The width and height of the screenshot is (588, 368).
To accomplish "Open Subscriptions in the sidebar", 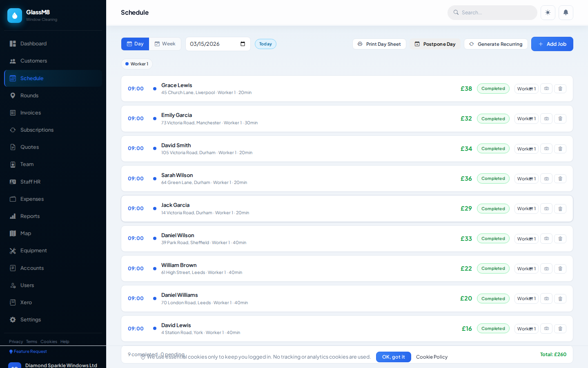I will point(53,130).
